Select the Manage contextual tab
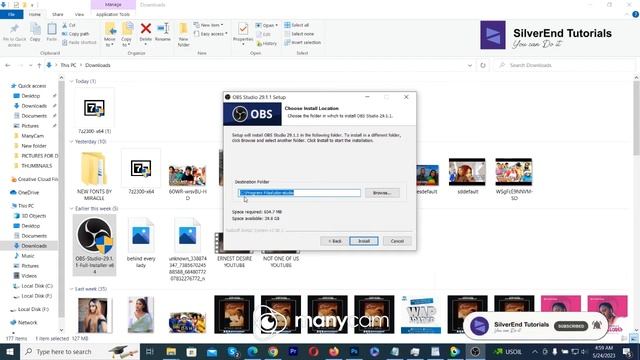This screenshot has height=360, width=640. tap(113, 4)
